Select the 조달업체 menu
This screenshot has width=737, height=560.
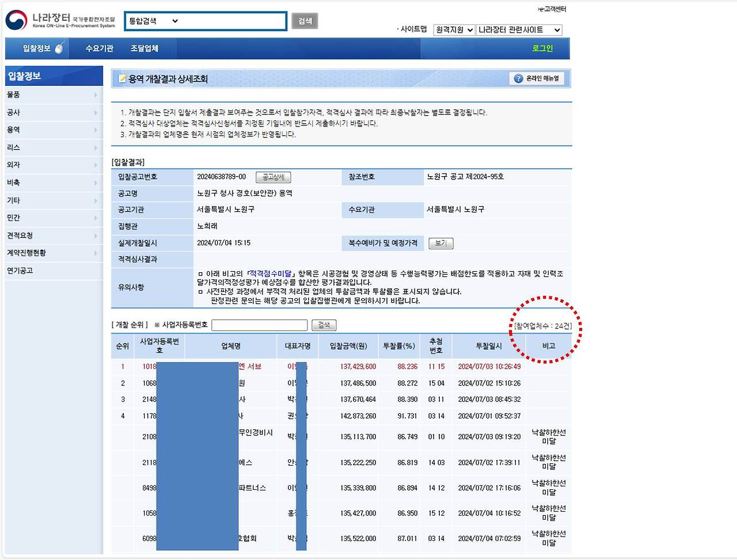(x=145, y=48)
